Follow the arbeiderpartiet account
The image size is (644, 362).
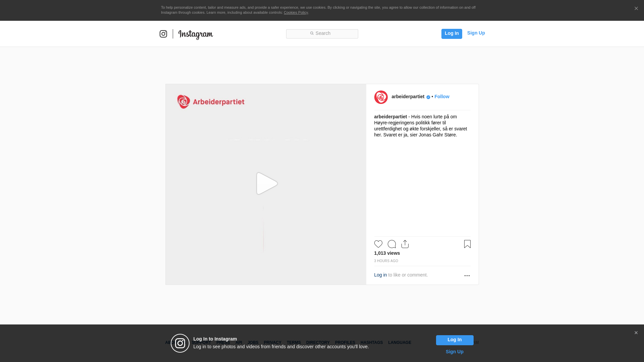pos(442,97)
